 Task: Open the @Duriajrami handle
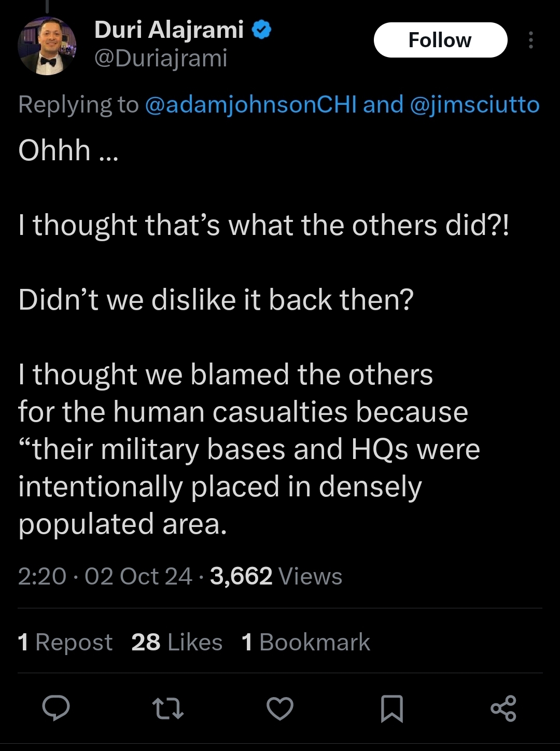point(161,58)
